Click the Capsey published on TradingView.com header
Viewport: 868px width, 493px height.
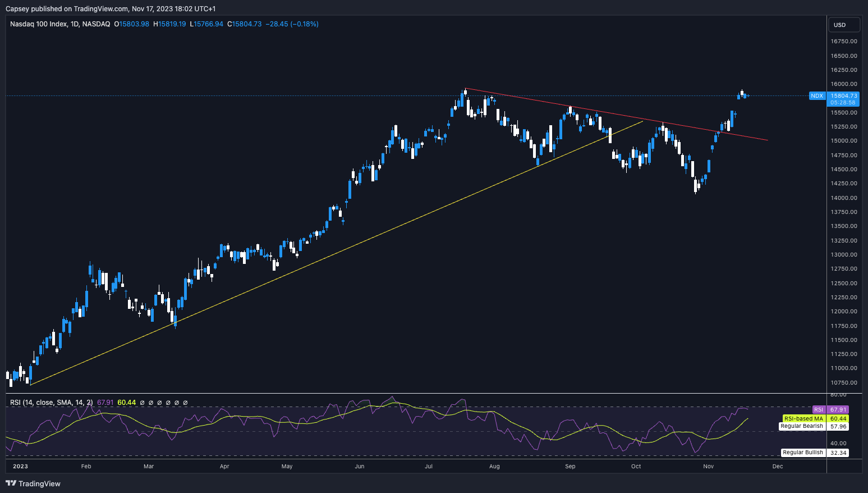click(111, 8)
